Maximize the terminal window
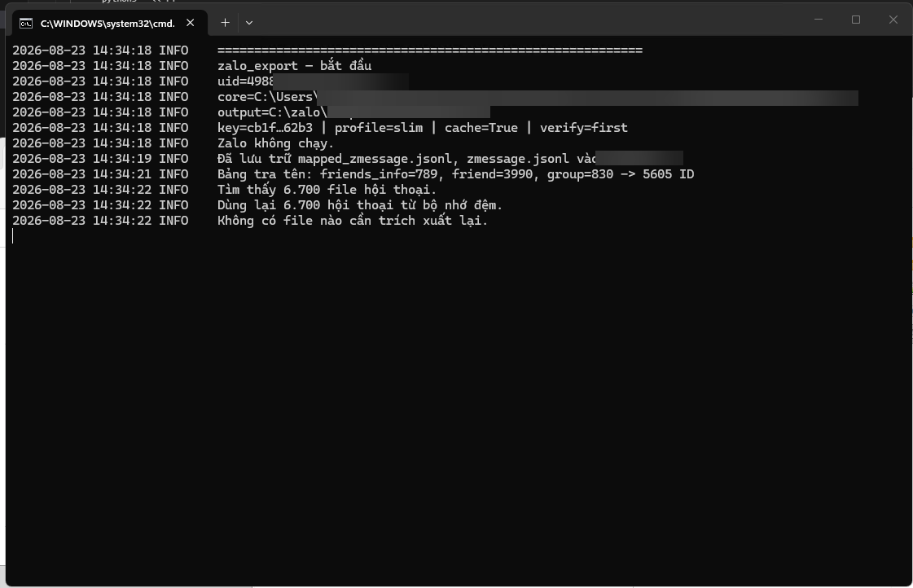This screenshot has width=913, height=588. click(x=856, y=20)
